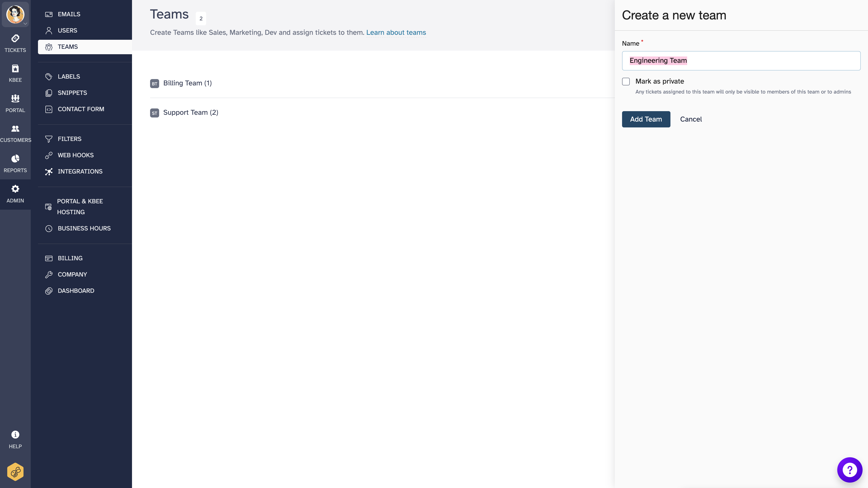This screenshot has height=488, width=868.
Task: Click the Help info icon
Action: tap(15, 434)
